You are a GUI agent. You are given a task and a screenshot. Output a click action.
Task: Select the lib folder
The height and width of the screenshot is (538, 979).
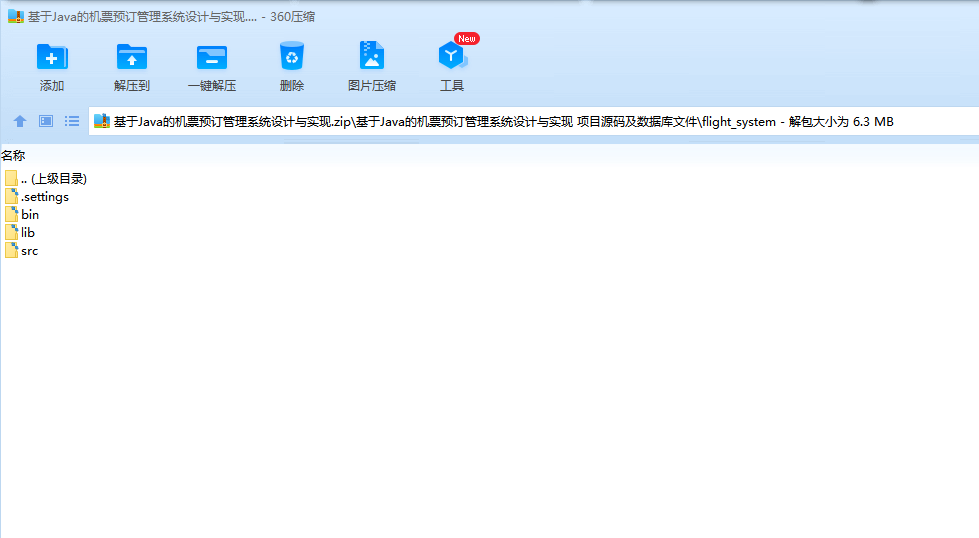click(20, 233)
